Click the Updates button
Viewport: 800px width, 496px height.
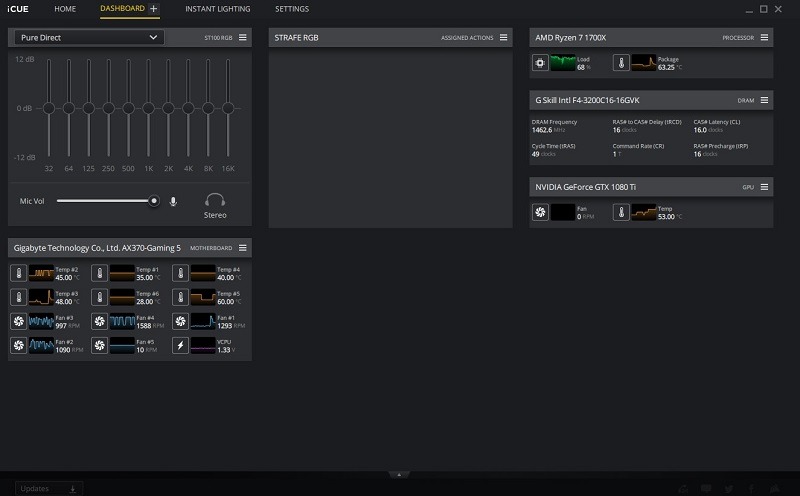pyautogui.click(x=49, y=488)
